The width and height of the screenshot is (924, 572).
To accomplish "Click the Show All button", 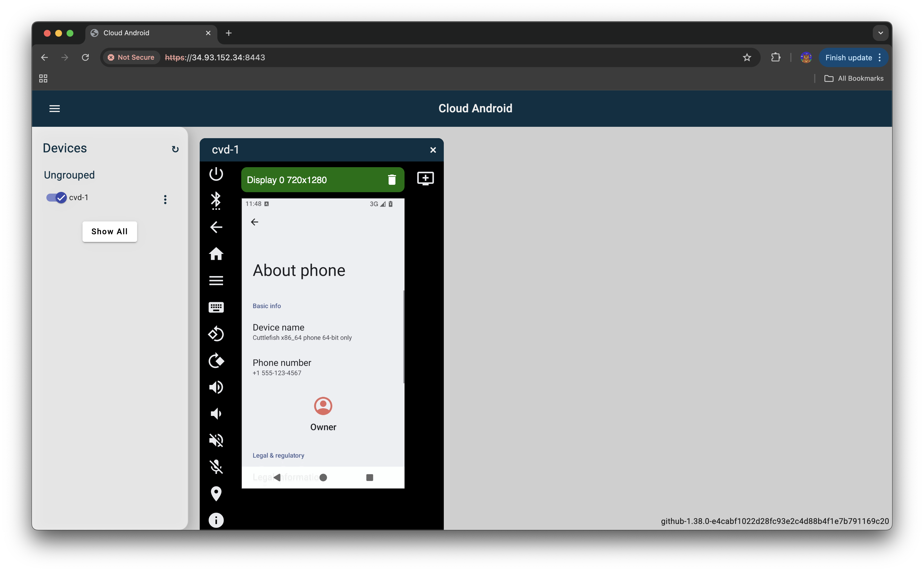I will coord(110,231).
